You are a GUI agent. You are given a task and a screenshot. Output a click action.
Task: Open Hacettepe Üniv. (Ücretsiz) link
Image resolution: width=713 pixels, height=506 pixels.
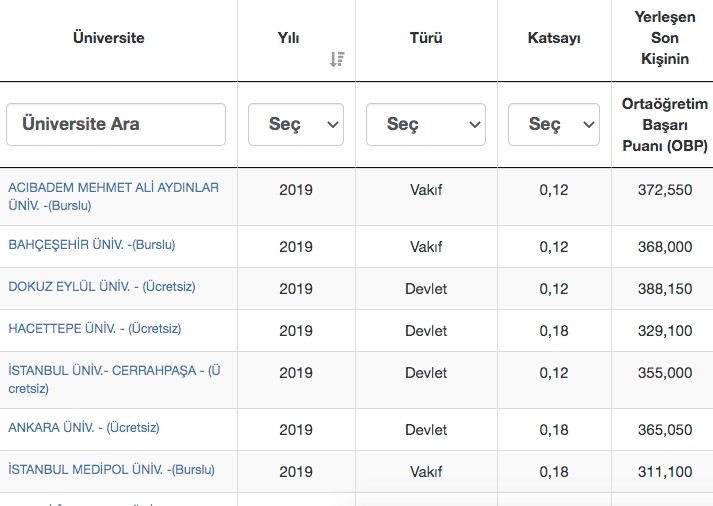pos(94,329)
